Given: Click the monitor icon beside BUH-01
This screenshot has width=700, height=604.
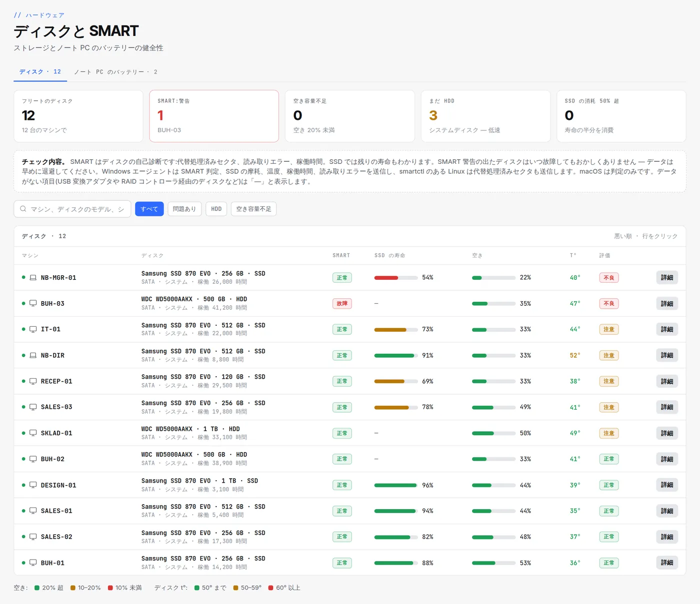Looking at the screenshot, I should [x=33, y=563].
